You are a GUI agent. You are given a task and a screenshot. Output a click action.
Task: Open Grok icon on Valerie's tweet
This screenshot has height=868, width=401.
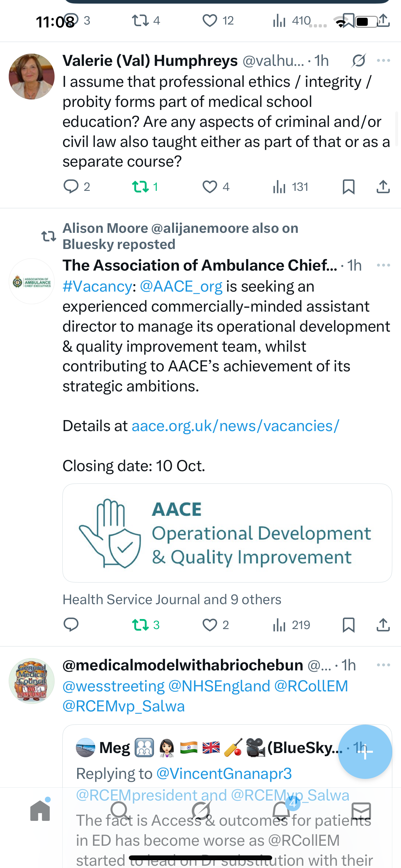coord(358,61)
